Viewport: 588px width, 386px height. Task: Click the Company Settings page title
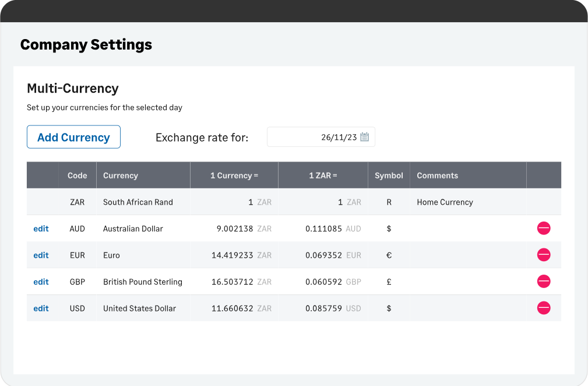tap(86, 45)
